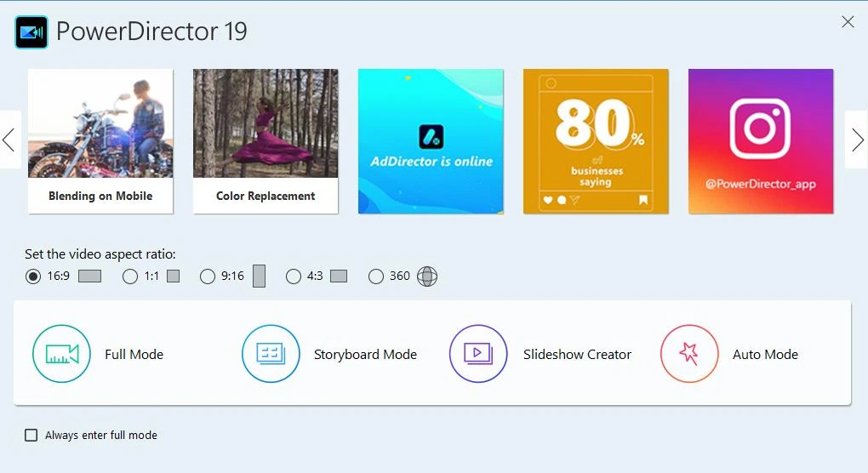Open the AdDirector is online banner
868x473 pixels.
(431, 141)
